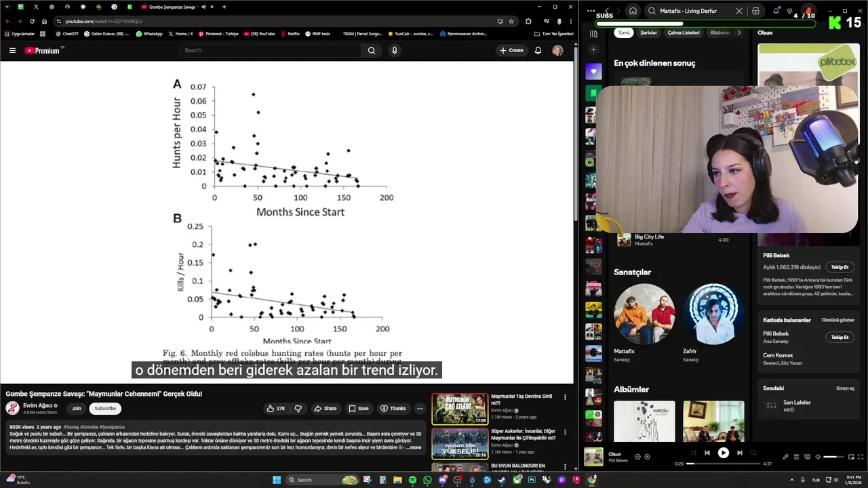The height and width of the screenshot is (488, 868).
Task: Open the YouTube hamburger guide menu
Action: (x=12, y=50)
